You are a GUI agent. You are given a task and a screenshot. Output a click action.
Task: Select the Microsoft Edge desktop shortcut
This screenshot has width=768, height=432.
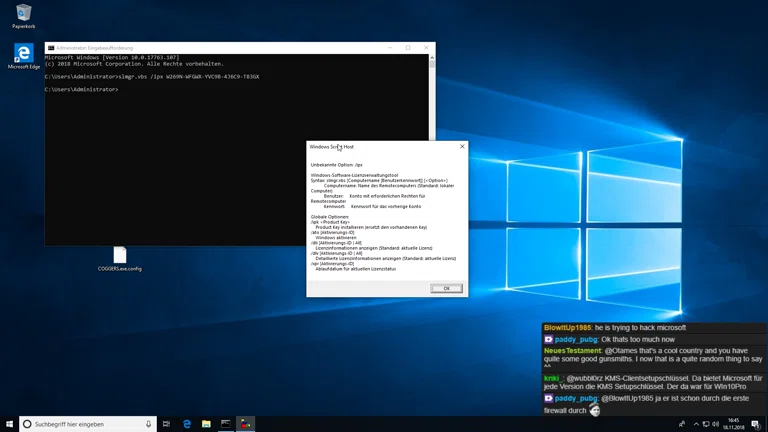23,54
